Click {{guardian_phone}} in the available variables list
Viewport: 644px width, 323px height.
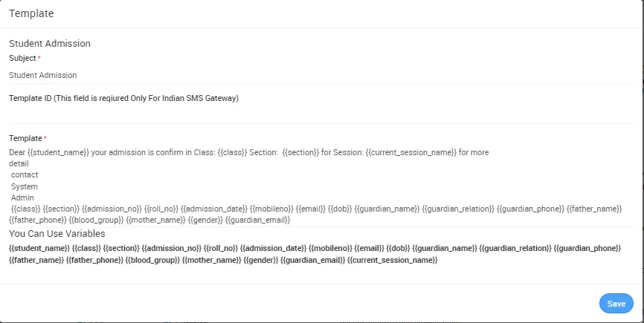(589, 247)
